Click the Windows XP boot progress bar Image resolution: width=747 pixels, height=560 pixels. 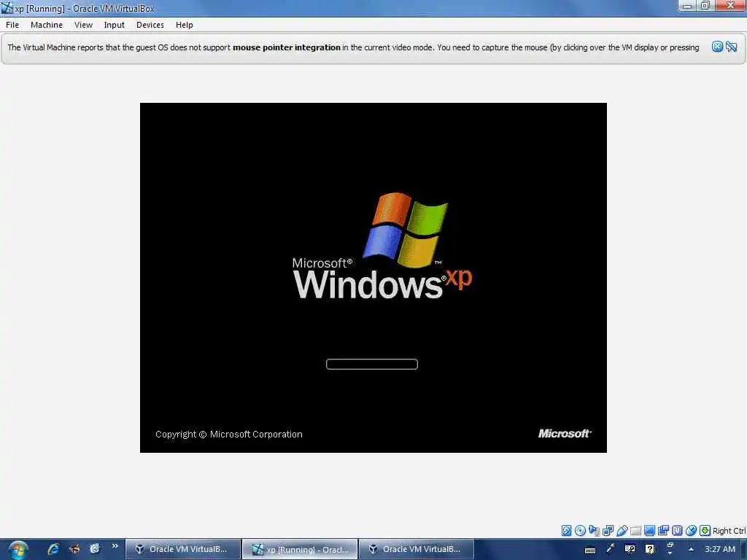click(371, 365)
